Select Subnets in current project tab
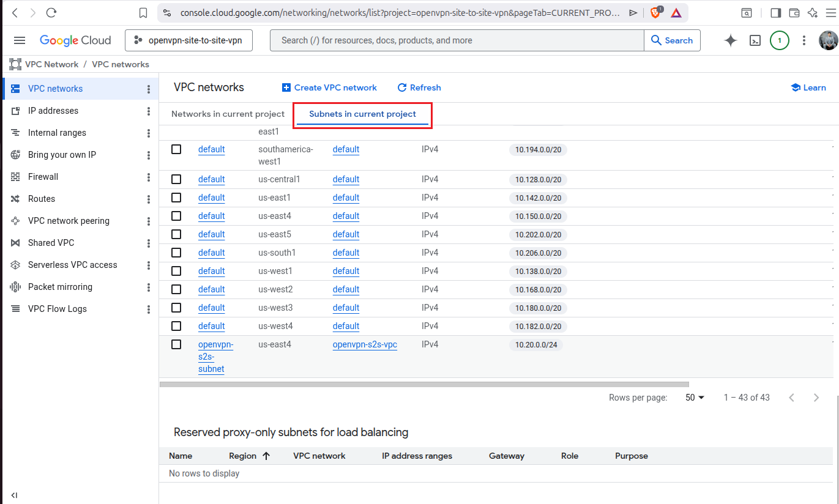This screenshot has height=504, width=839. pyautogui.click(x=362, y=114)
